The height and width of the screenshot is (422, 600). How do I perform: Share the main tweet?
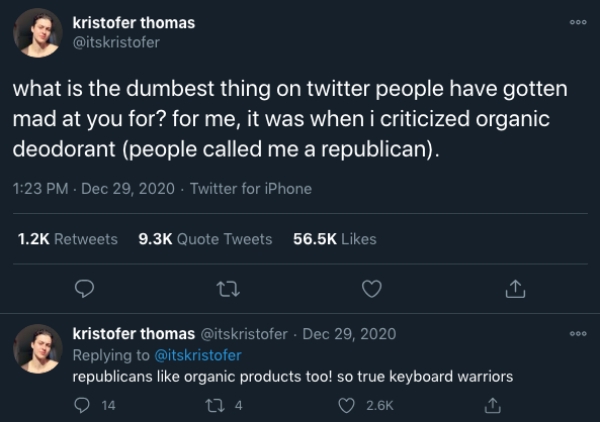click(x=515, y=288)
